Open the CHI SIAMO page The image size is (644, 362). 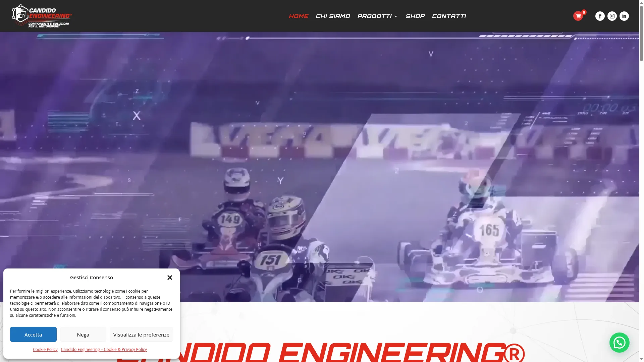[x=333, y=16]
